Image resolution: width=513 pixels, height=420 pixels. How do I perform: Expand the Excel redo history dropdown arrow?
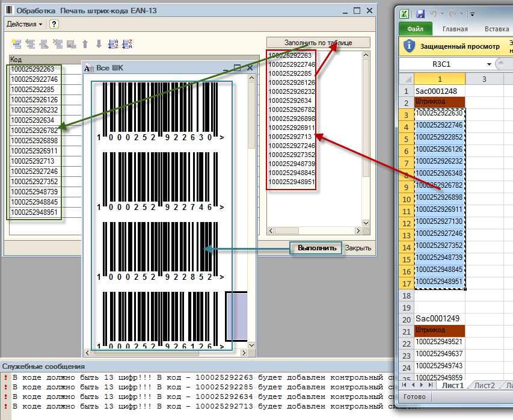[462, 14]
